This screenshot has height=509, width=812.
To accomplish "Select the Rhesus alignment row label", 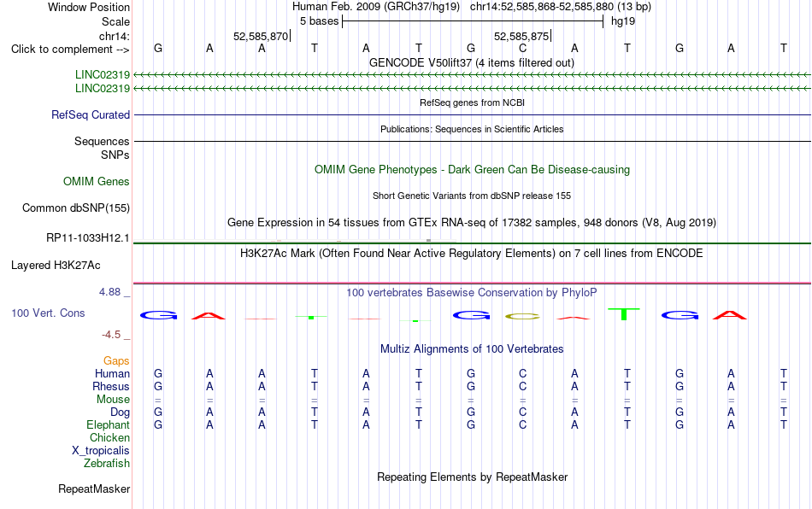I will 111,386.
